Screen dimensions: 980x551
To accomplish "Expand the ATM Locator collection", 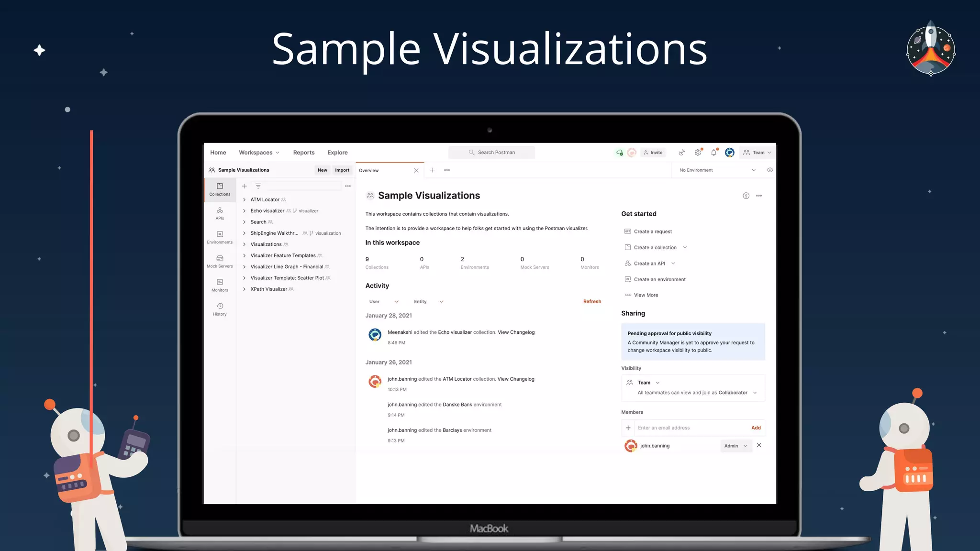I will [x=244, y=200].
